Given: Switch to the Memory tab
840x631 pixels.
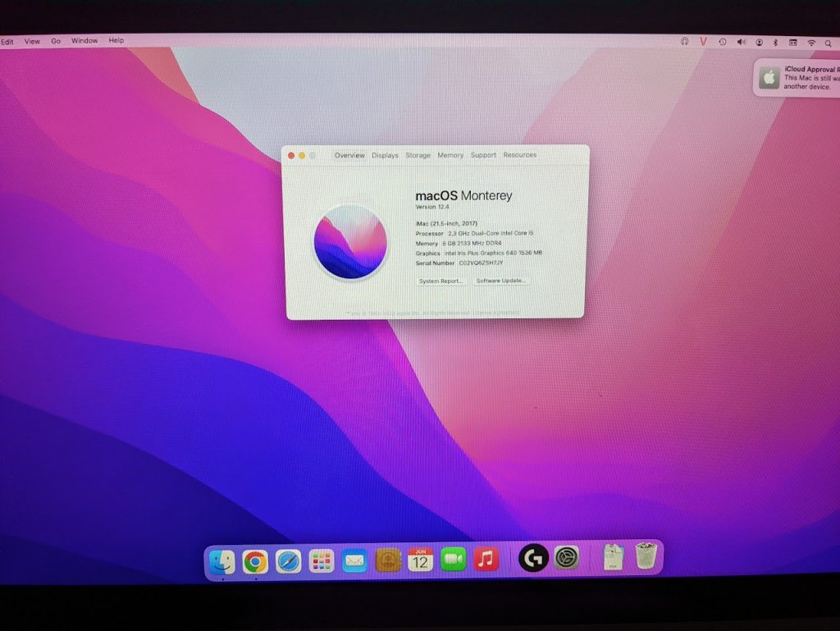Looking at the screenshot, I should (450, 155).
